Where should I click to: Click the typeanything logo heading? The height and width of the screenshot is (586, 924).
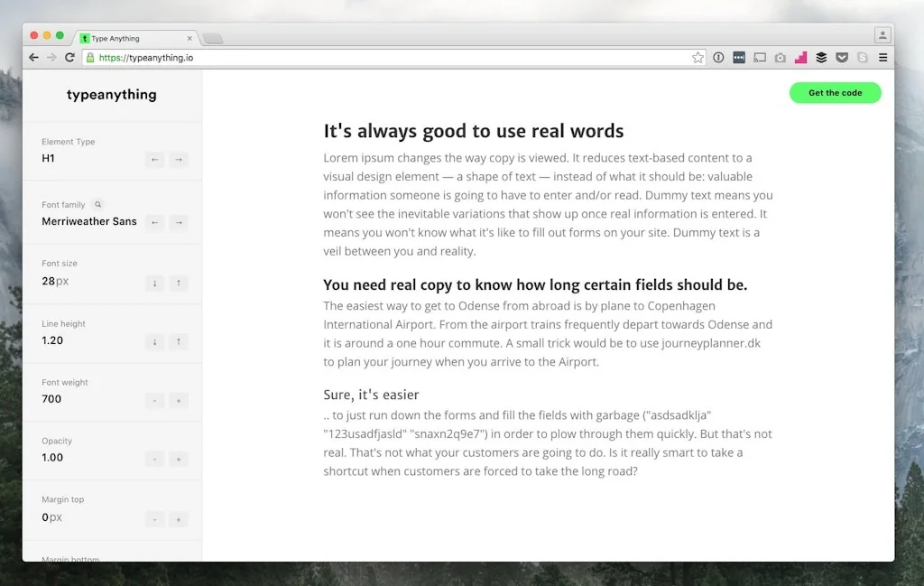click(112, 94)
